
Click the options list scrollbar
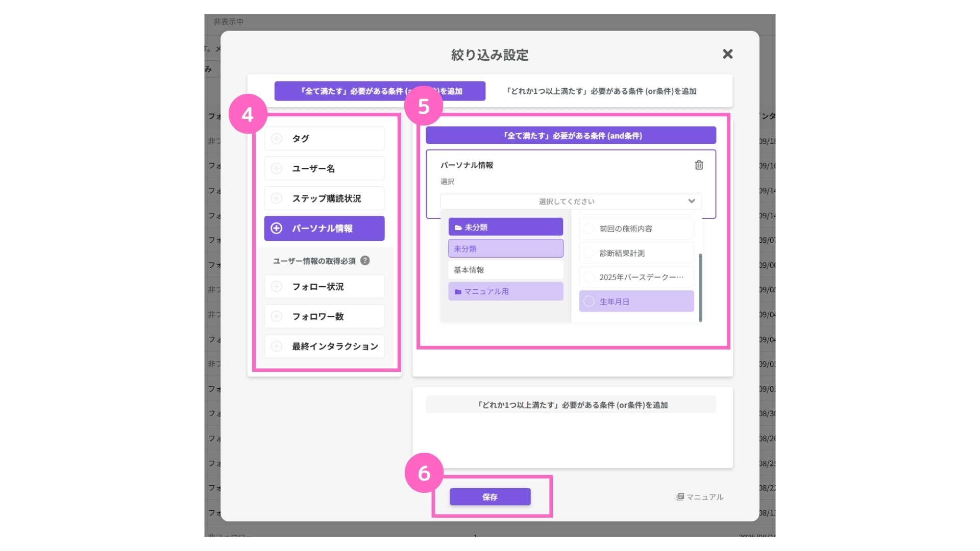tap(700, 287)
